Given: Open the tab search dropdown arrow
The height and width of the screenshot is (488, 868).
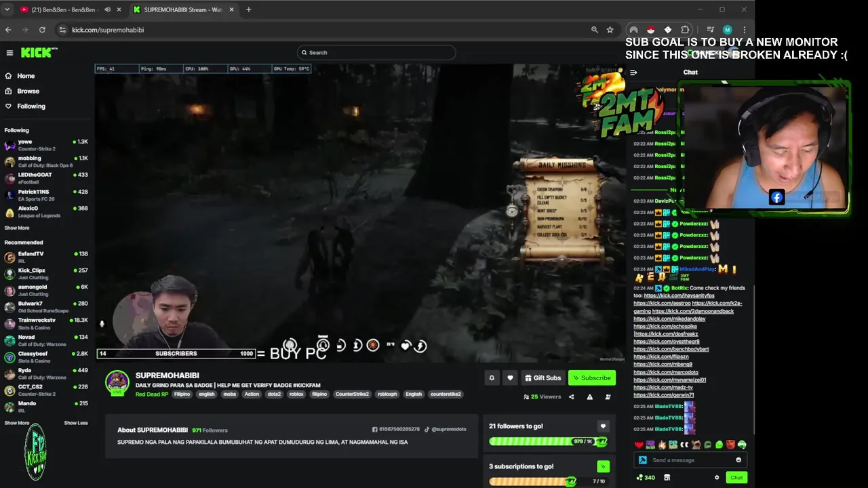Looking at the screenshot, I should (x=7, y=9).
